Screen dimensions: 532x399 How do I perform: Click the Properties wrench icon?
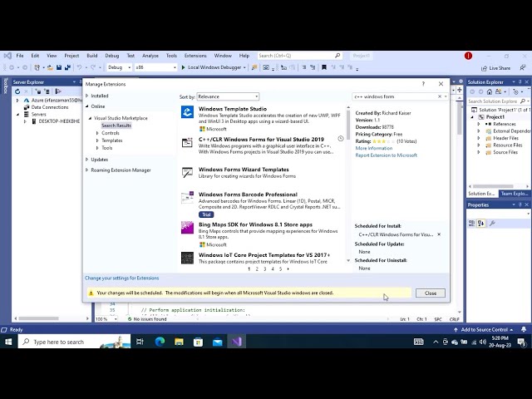[x=492, y=223]
